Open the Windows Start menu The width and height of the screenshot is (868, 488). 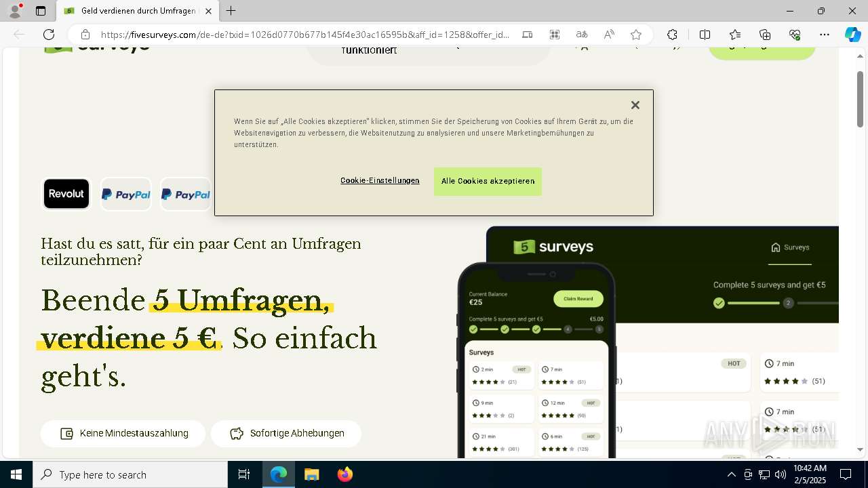pos(16,474)
